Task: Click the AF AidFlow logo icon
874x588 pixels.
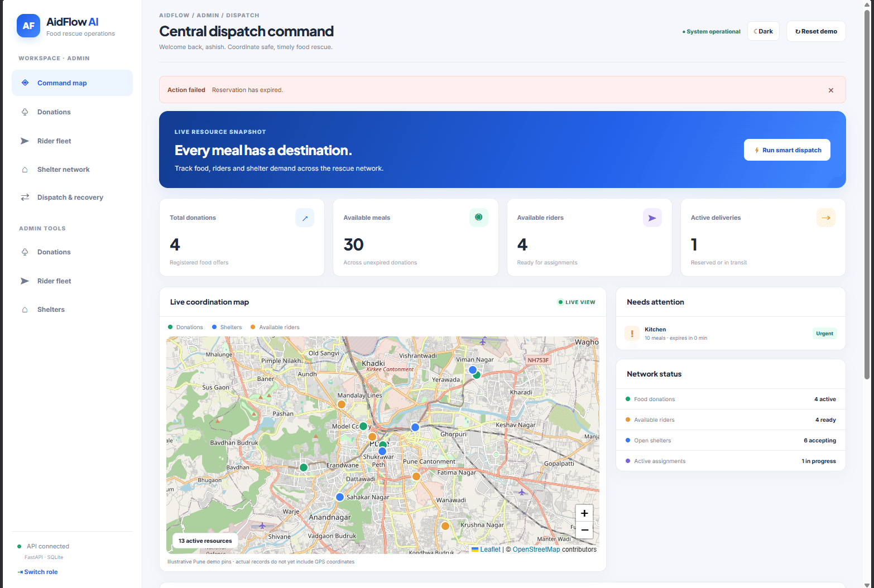Action: (x=28, y=26)
